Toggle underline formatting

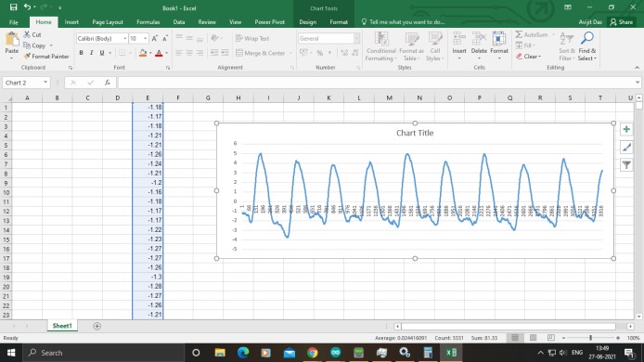[102, 53]
